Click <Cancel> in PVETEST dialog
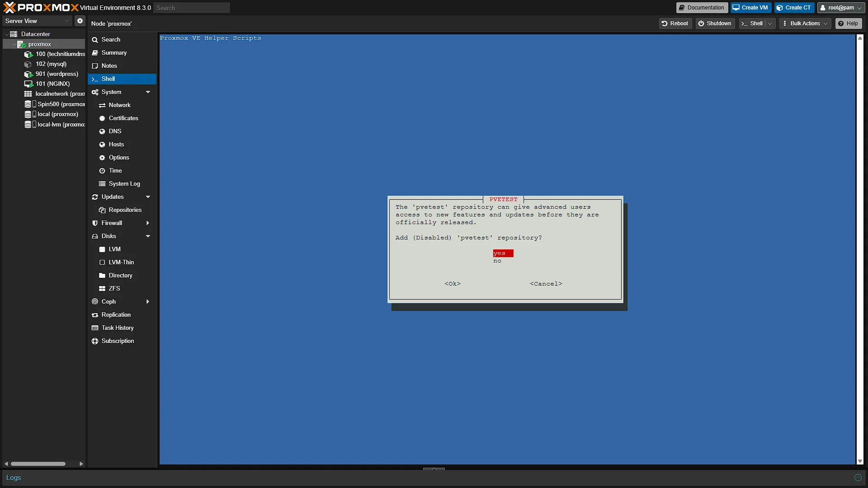Viewport: 868px width, 488px height. click(546, 284)
